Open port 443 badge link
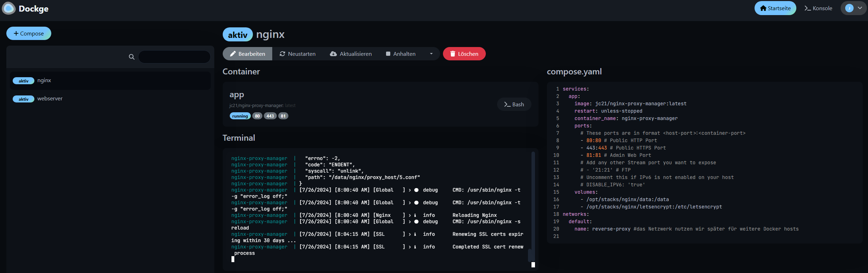The image size is (868, 273). pyautogui.click(x=270, y=116)
